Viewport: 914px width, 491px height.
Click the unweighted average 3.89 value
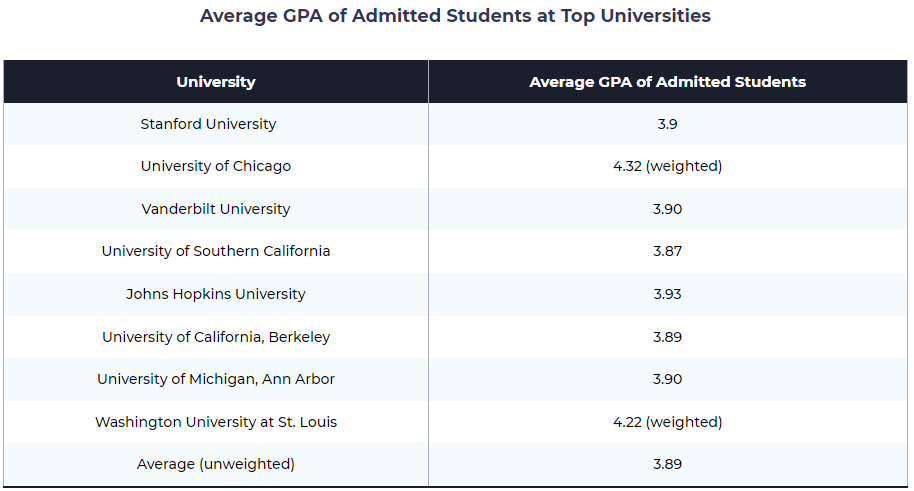667,464
